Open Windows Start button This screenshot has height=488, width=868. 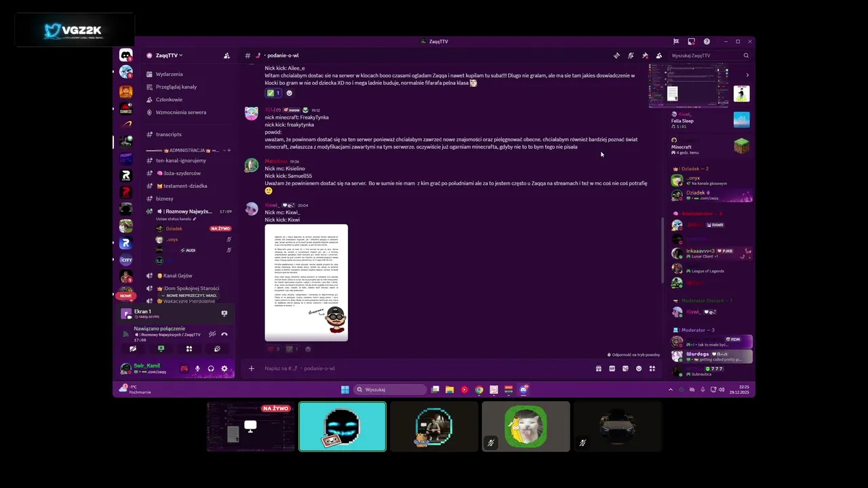pos(345,390)
